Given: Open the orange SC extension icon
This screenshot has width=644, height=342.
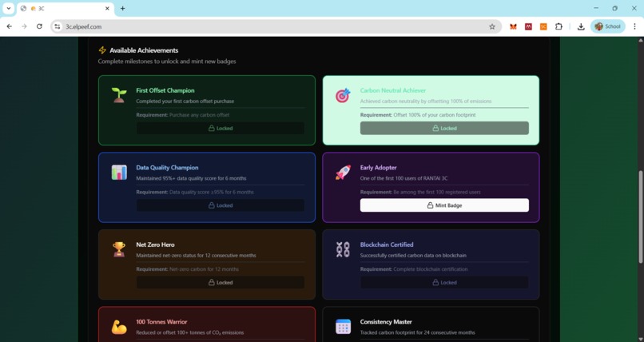Looking at the screenshot, I should pyautogui.click(x=543, y=26).
